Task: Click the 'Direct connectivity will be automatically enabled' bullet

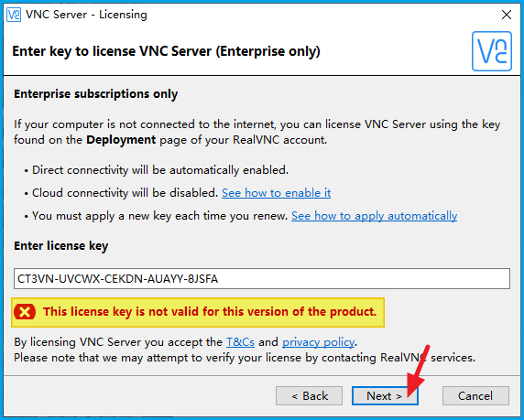Action: 160,170
